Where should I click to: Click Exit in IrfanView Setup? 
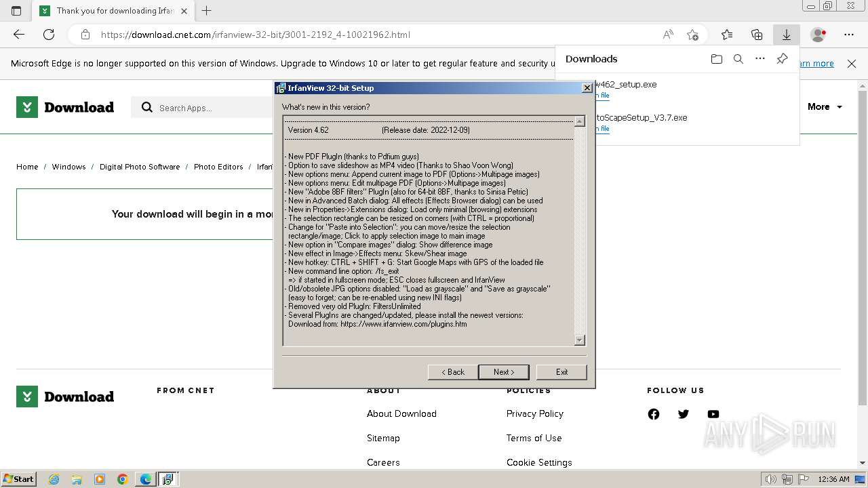click(x=561, y=372)
